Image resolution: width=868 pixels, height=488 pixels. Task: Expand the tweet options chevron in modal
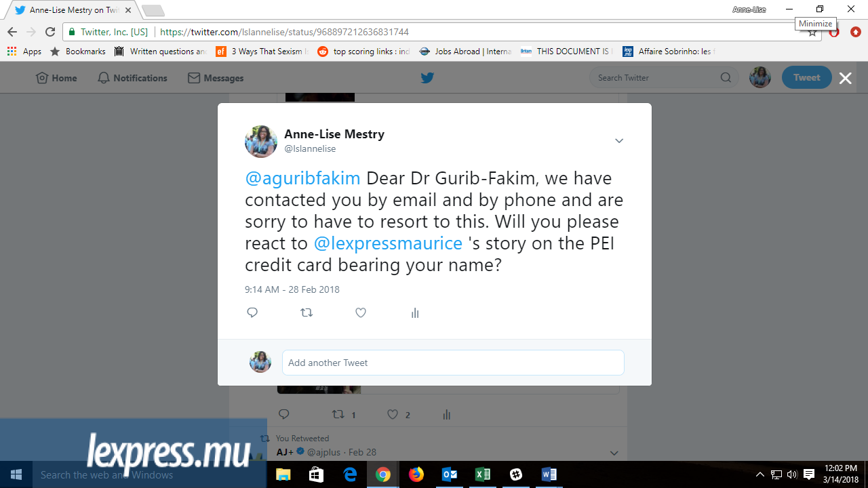click(619, 141)
